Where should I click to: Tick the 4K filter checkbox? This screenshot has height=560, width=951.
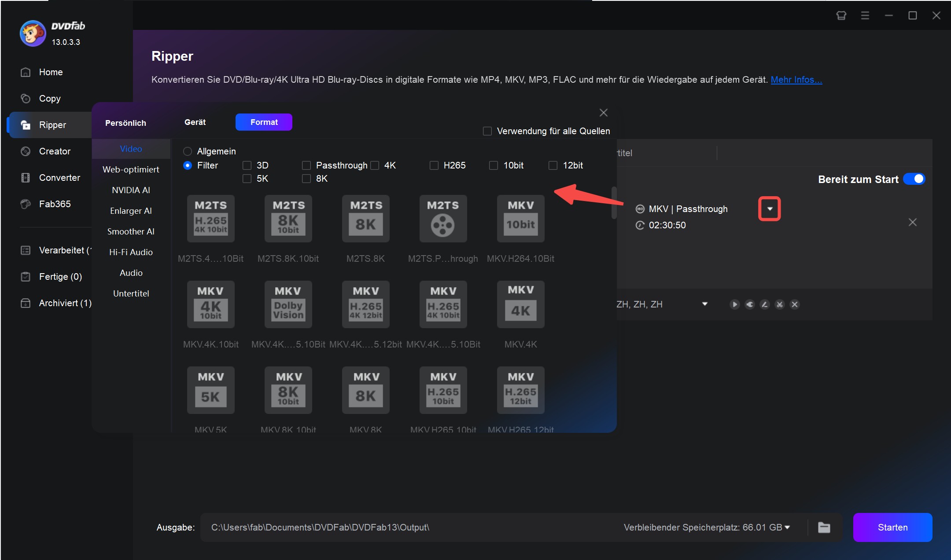click(x=374, y=165)
